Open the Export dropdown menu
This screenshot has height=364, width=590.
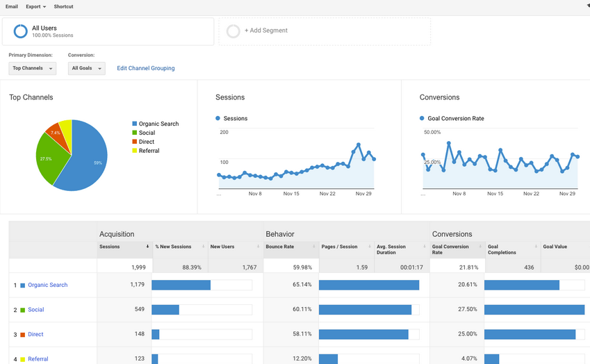tap(35, 6)
